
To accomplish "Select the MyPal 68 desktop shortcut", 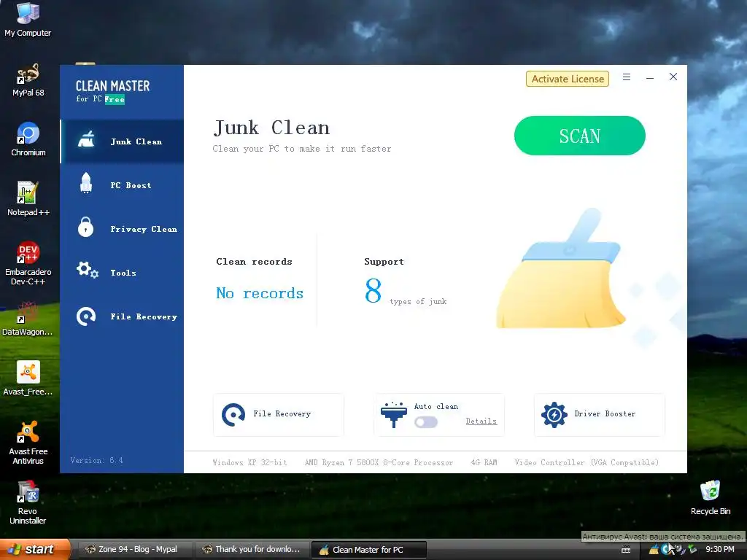I will (x=28, y=80).
